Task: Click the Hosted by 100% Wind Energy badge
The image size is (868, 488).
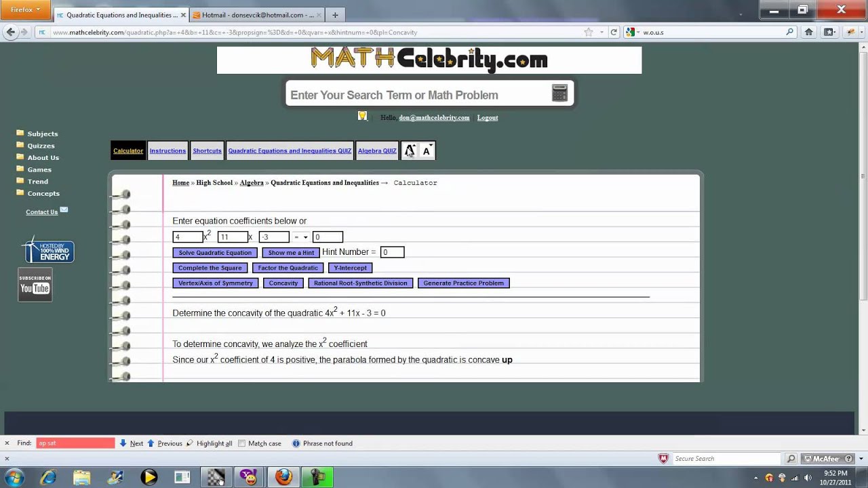Action: click(x=48, y=250)
